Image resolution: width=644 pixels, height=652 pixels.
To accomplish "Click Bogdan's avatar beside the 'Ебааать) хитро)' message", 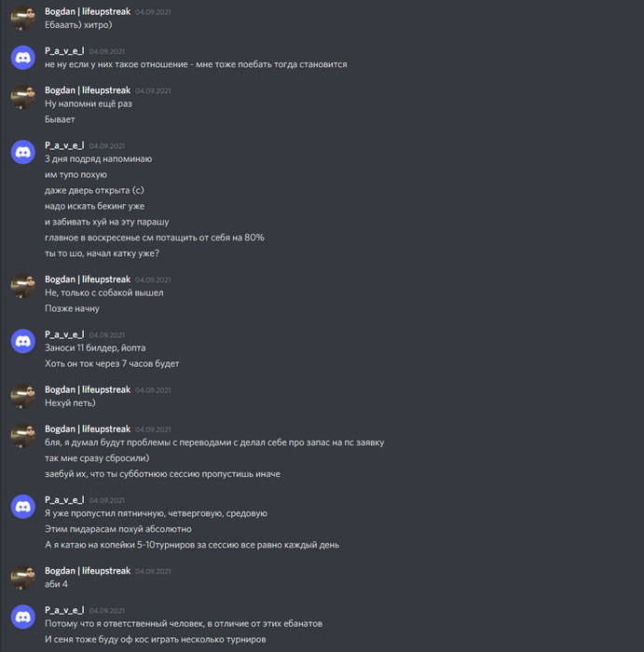I will 23,18.
